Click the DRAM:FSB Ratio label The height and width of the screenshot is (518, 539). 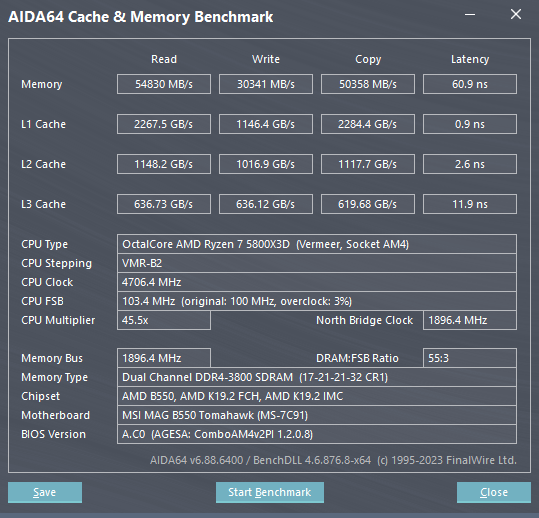357,358
